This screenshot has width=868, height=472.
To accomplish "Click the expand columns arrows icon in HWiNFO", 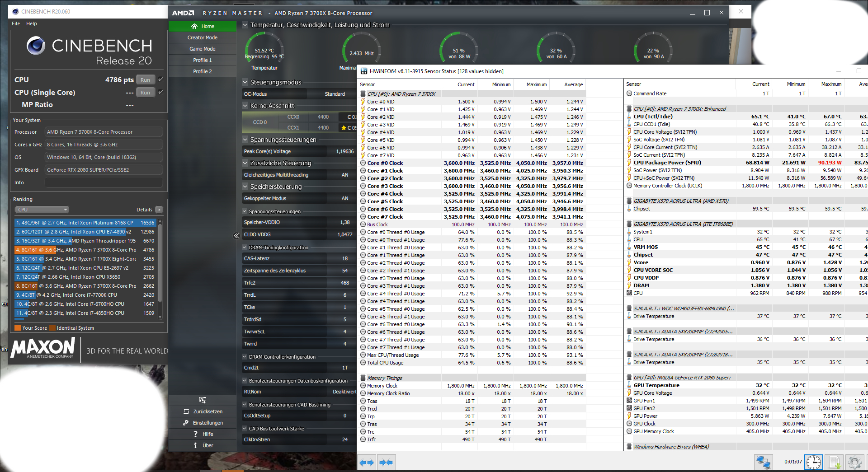I will coord(367,463).
